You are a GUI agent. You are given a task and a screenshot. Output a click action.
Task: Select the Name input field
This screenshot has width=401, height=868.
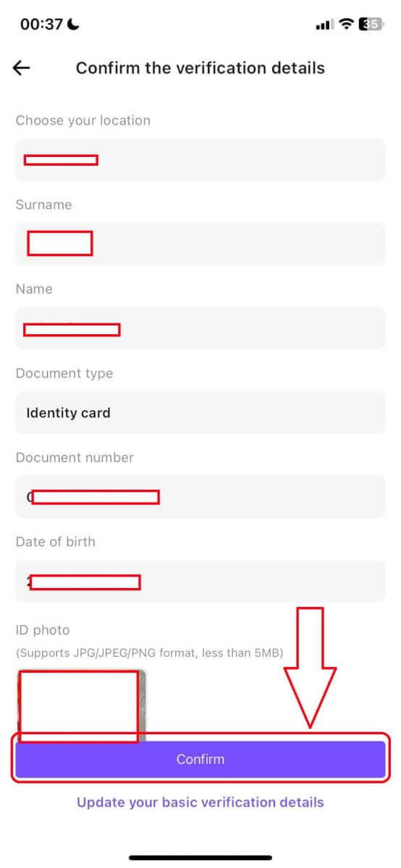tap(200, 328)
